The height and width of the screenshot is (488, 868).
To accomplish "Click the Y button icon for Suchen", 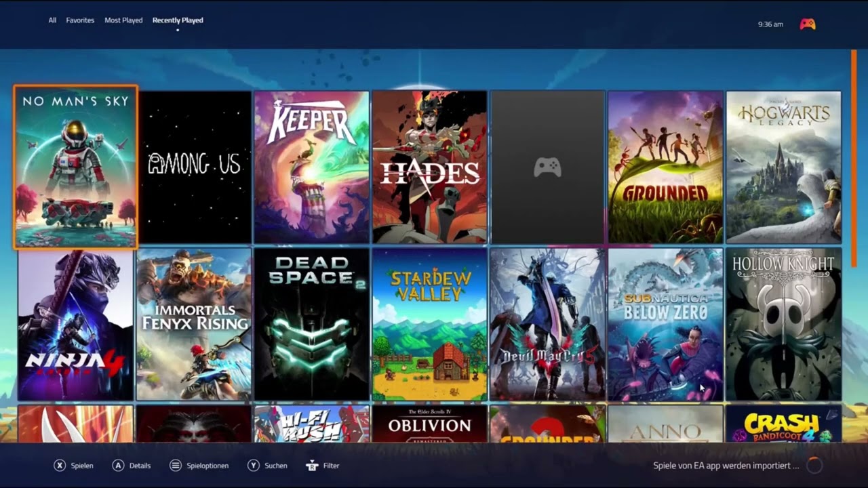I will (254, 466).
